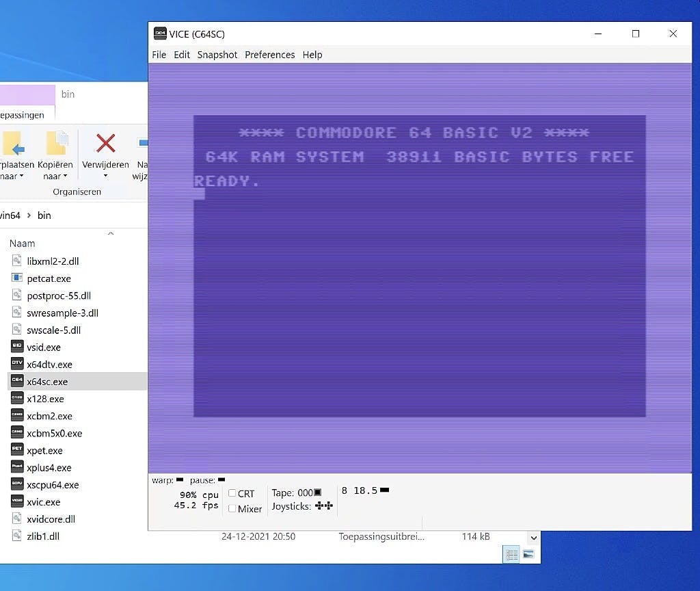Select swscale-5.dll icon

click(x=17, y=329)
